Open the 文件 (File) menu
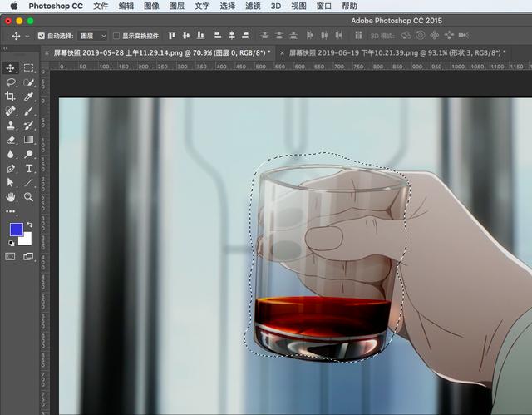 pyautogui.click(x=101, y=6)
